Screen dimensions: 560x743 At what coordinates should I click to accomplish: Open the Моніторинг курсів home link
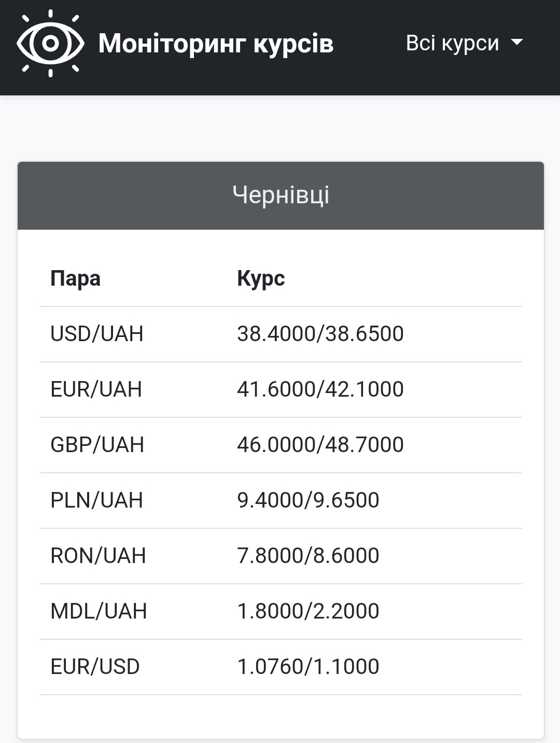[215, 44]
